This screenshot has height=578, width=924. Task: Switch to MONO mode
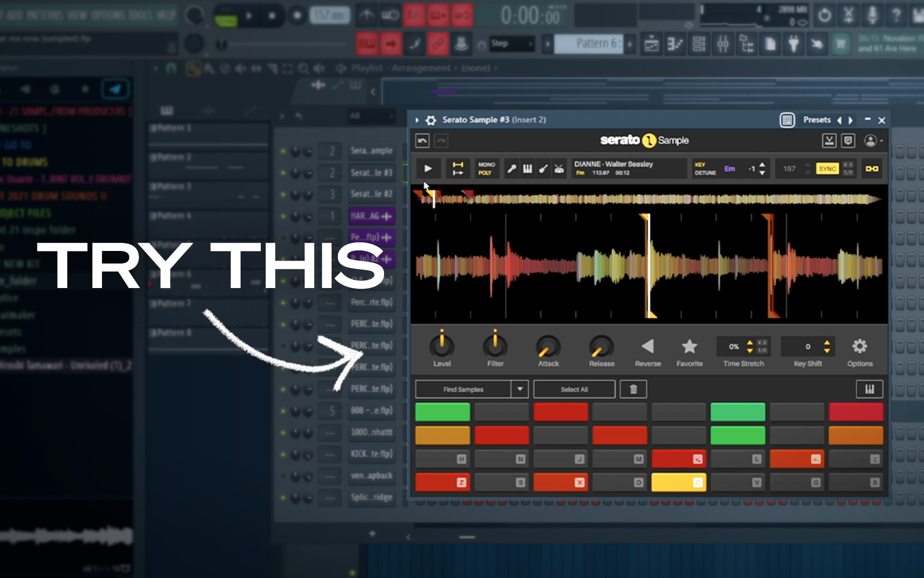tap(487, 165)
